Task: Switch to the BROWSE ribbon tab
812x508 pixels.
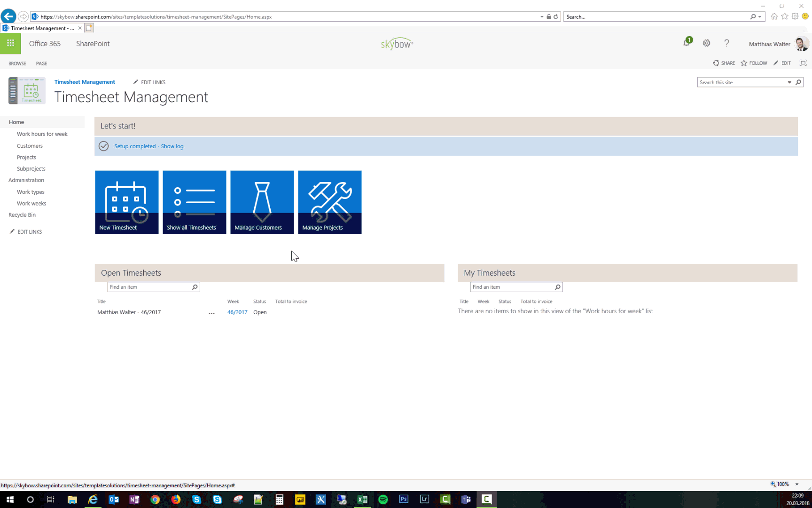Action: pos(17,63)
